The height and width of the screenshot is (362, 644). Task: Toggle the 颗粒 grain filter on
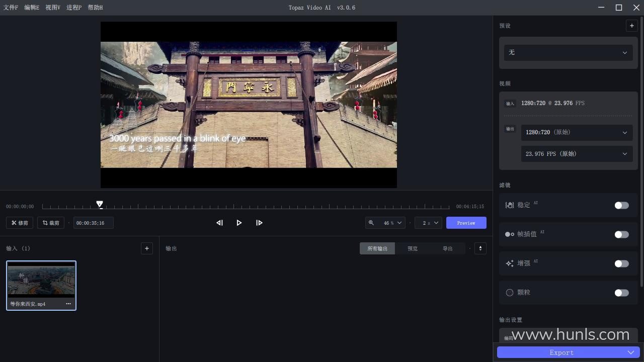[621, 293]
